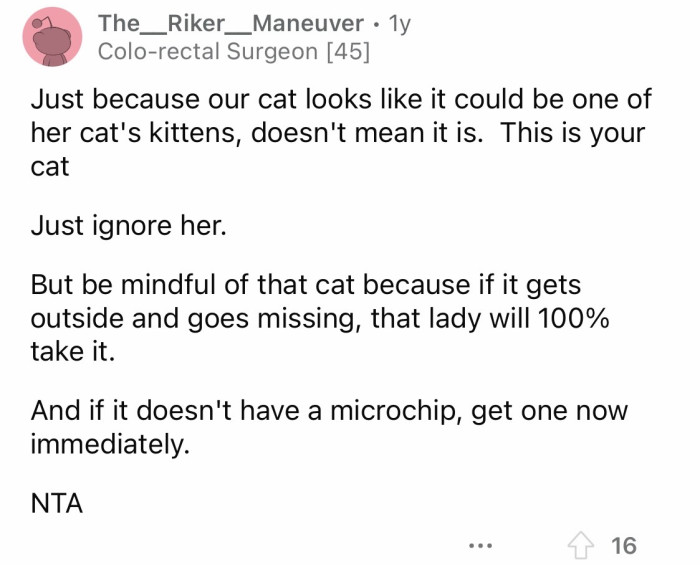
Task: Click the vote count showing 16
Action: point(623,545)
